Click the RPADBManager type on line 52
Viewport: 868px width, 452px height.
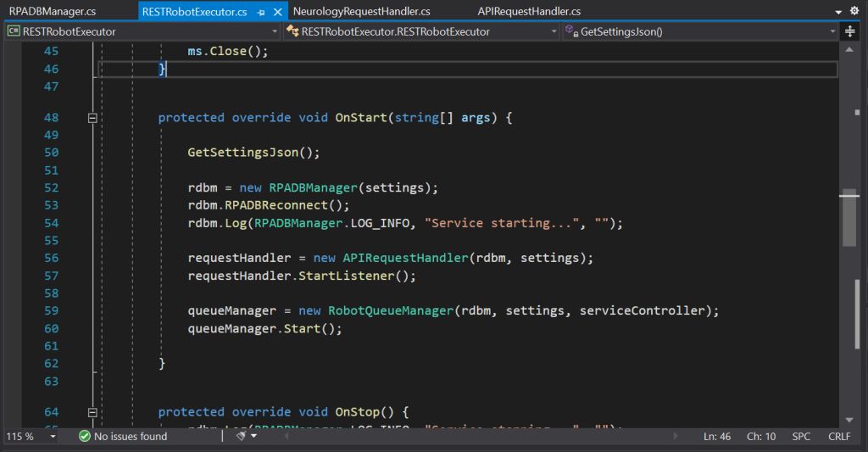click(x=314, y=187)
